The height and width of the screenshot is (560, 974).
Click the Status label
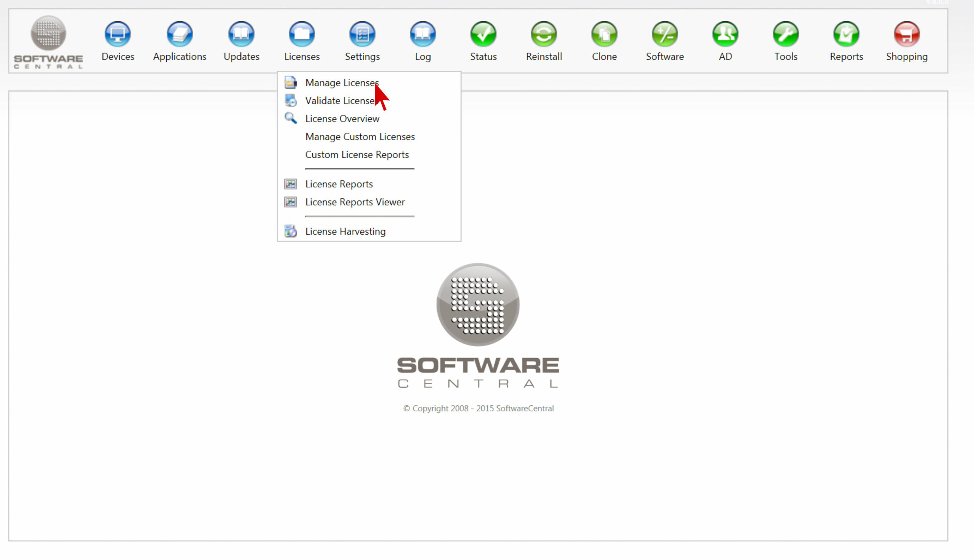[x=483, y=57]
